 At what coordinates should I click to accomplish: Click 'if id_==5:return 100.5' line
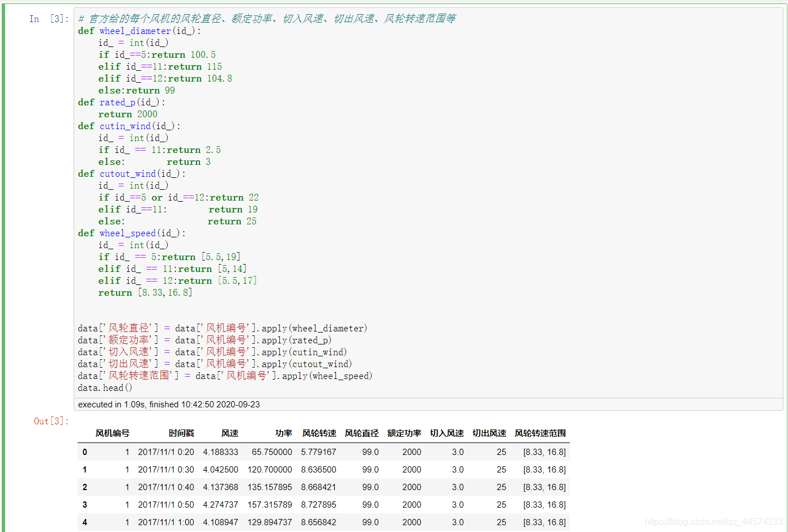(x=157, y=54)
